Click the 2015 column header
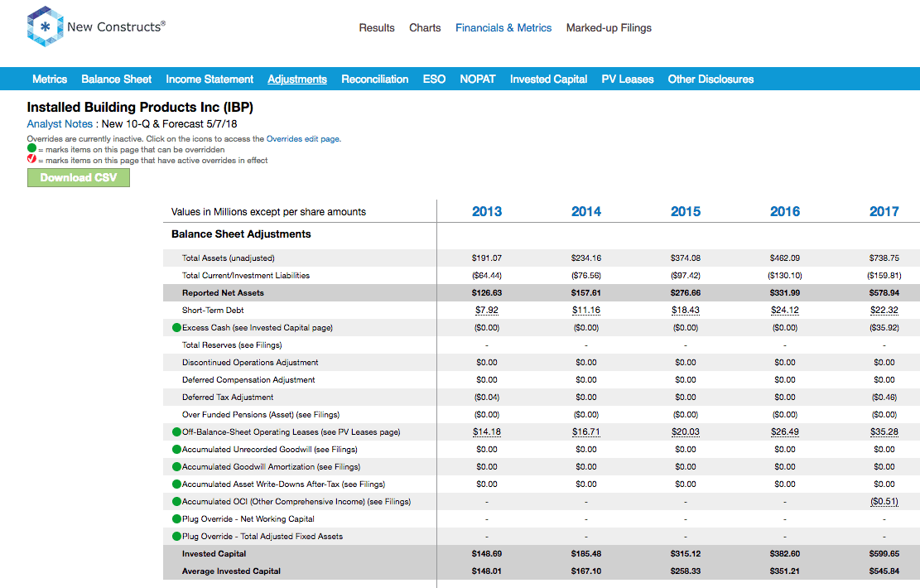This screenshot has width=920, height=588. tap(686, 211)
